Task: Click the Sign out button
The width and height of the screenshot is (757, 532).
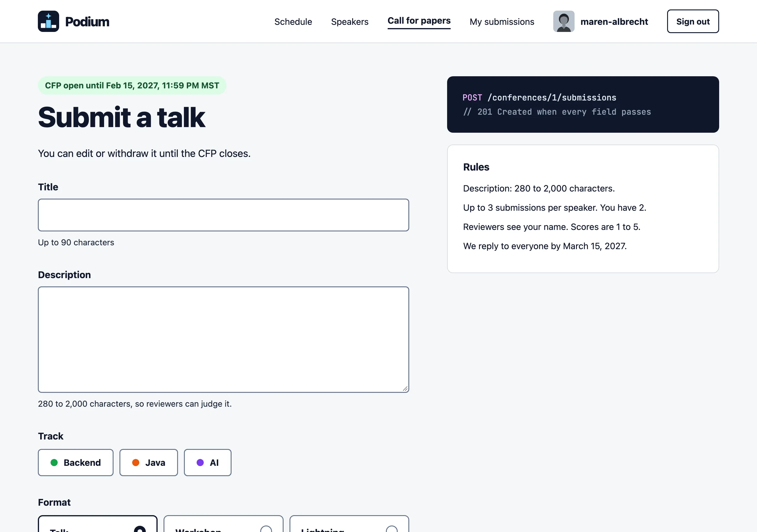Action: pos(693,21)
